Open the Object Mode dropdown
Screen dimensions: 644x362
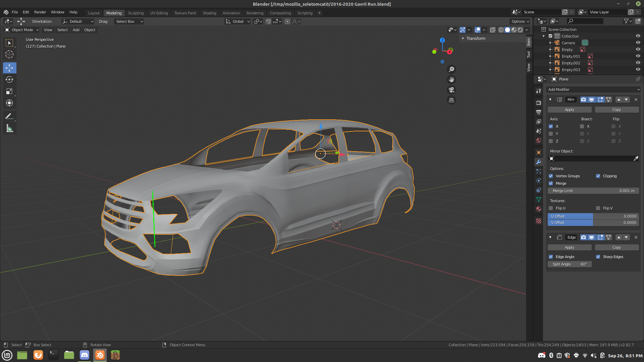22,30
